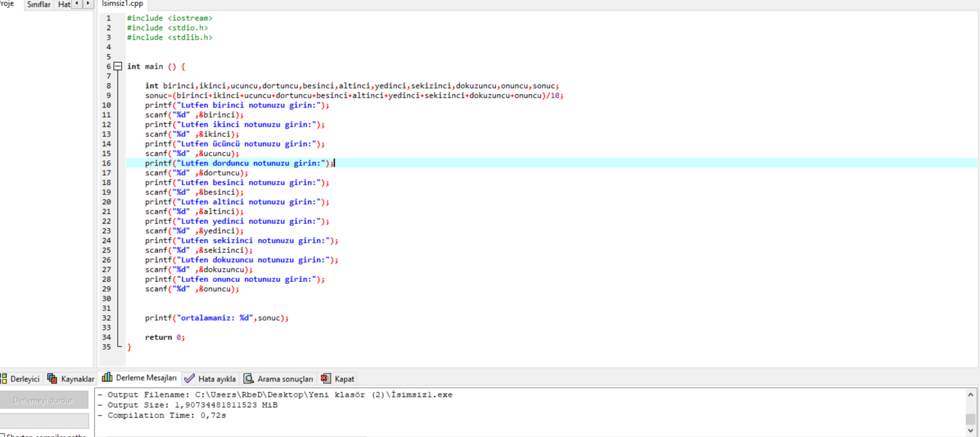Click the printf 'Lutfen sekizinci notunuzu girin:' line
Viewport: 980px width, 437px height.
click(x=241, y=241)
